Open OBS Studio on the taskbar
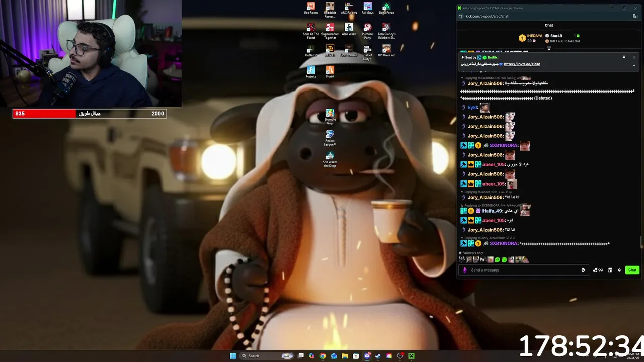Image resolution: width=644 pixels, height=362 pixels. coord(400,356)
